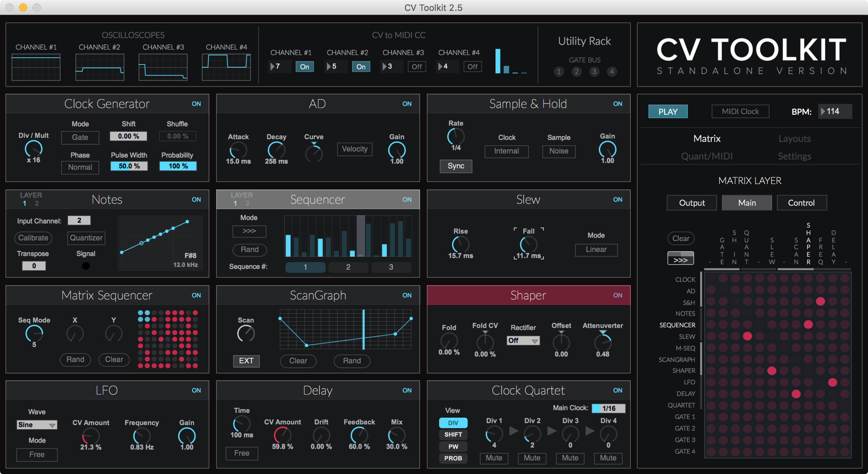Viewport: 868px width, 474px height.
Task: Toggle the Delay ON switch
Action: (407, 390)
